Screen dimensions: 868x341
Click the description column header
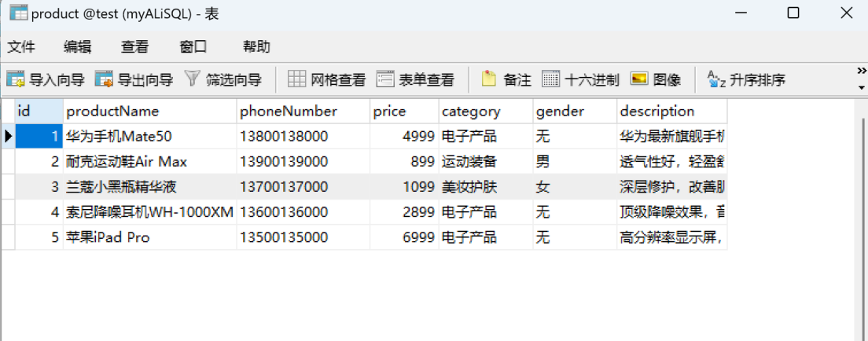tap(672, 112)
